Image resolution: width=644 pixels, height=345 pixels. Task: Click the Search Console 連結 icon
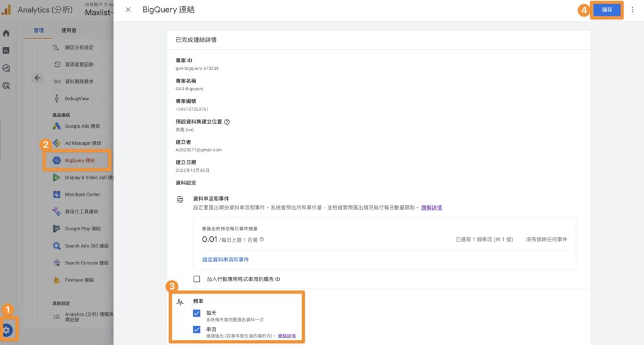click(x=57, y=263)
